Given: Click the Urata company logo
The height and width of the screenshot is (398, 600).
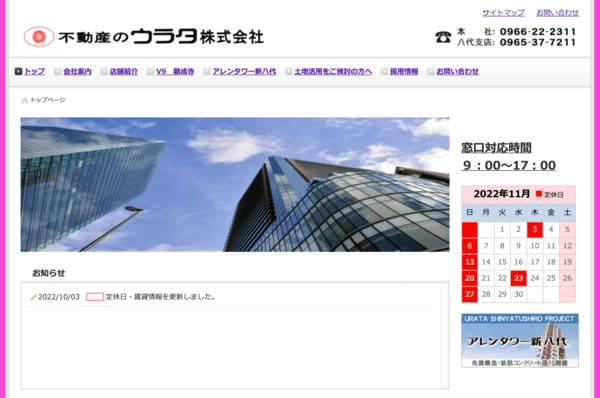Looking at the screenshot, I should [x=143, y=37].
